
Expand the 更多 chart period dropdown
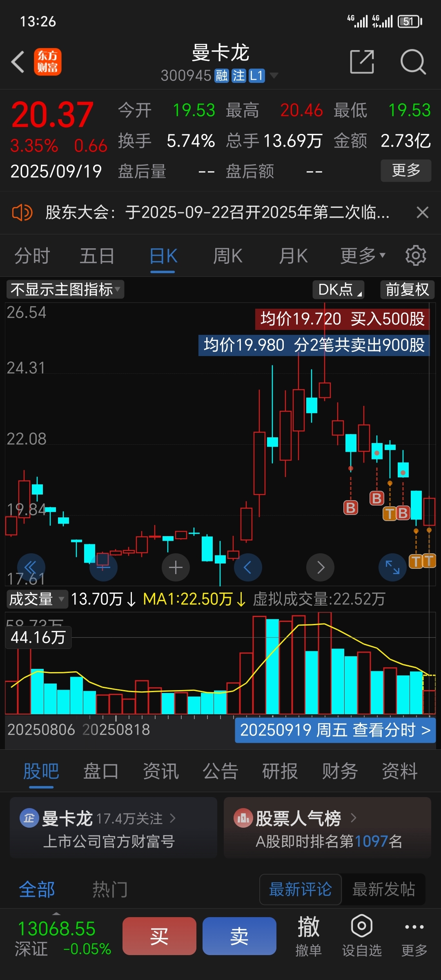363,256
